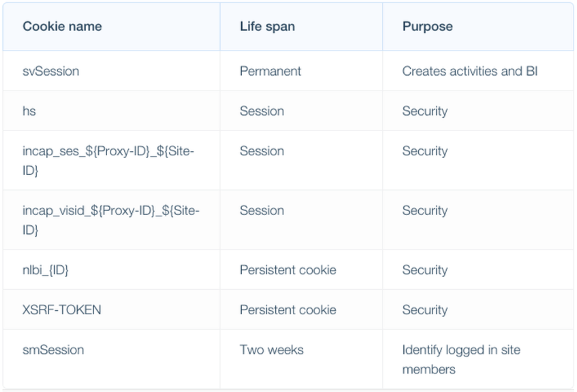
Task: Click the Creates activities and BI text
Action: [470, 71]
